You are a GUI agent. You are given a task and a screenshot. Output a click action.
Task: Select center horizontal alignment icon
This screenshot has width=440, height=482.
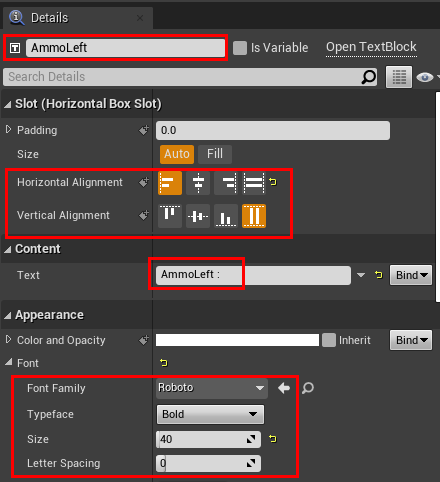click(198, 183)
